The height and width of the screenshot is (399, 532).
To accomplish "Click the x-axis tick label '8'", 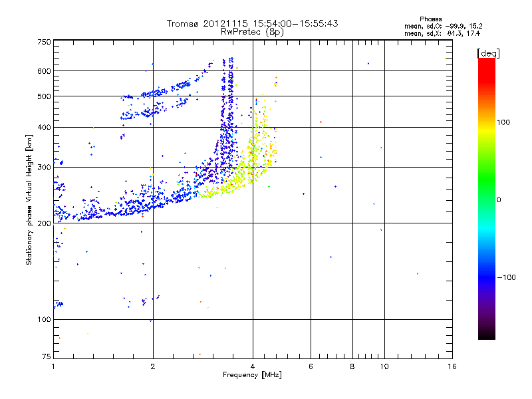I will pos(352,366).
